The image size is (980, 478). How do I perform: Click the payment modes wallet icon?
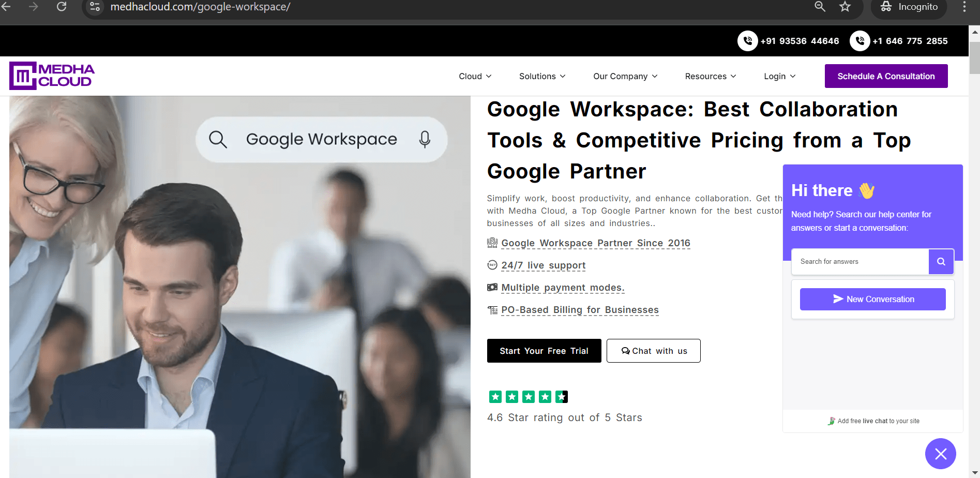[492, 287]
